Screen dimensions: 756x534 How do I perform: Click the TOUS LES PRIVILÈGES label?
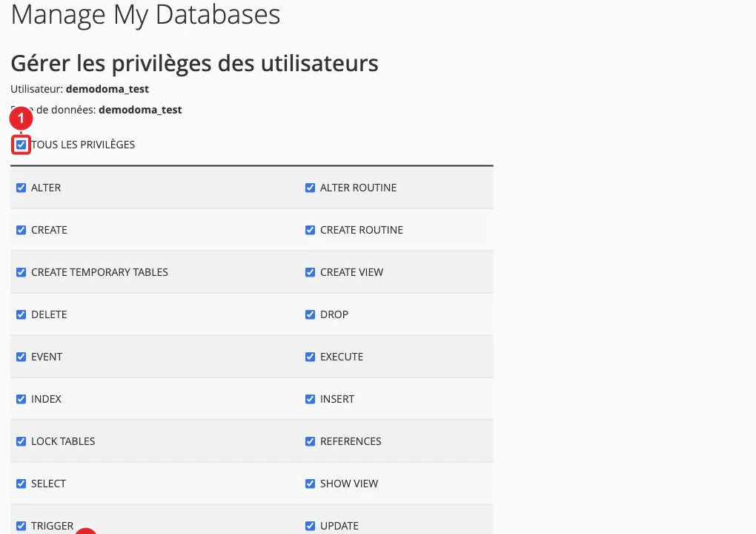point(83,145)
